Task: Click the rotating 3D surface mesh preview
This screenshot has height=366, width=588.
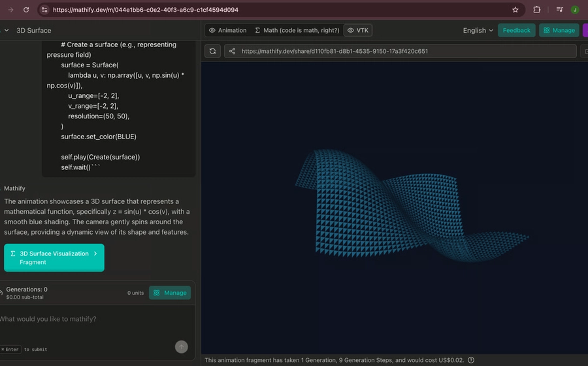Action: [412, 205]
